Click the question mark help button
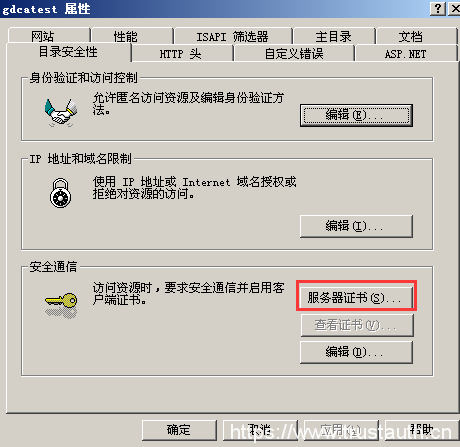Image resolution: width=460 pixels, height=447 pixels. click(438, 9)
